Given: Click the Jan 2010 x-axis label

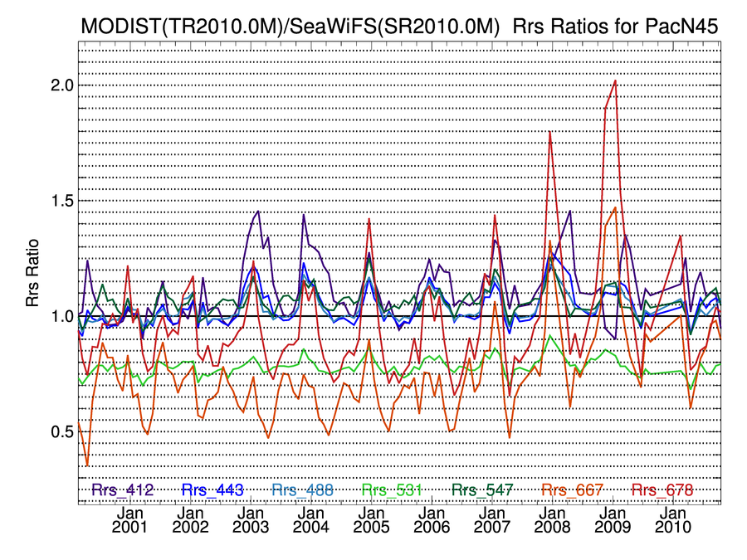Looking at the screenshot, I should (672, 520).
